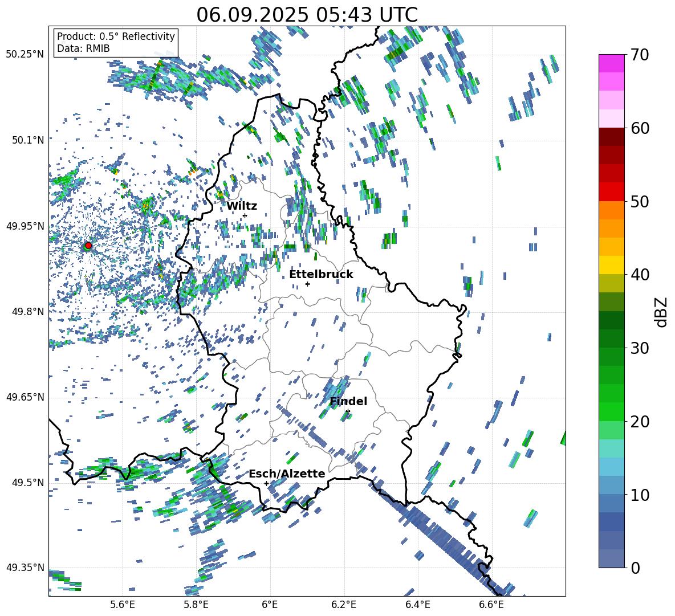Click the 50.1°N latitude label

point(28,140)
